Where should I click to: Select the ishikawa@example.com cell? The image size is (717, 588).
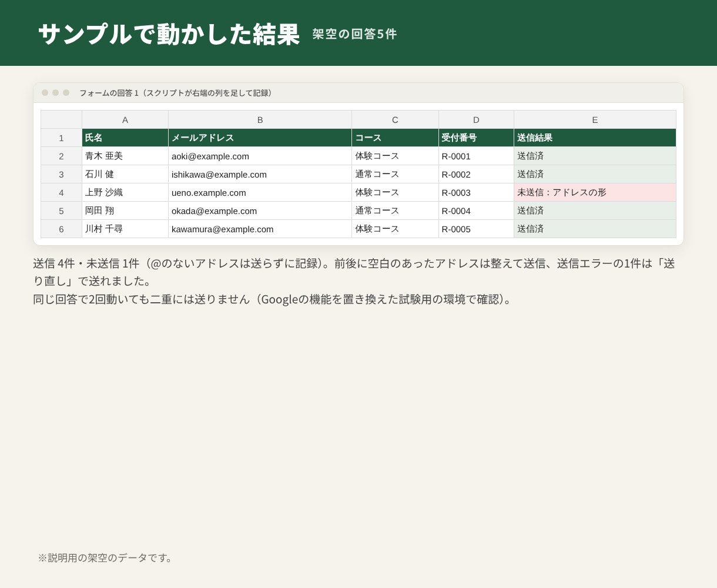tap(260, 174)
